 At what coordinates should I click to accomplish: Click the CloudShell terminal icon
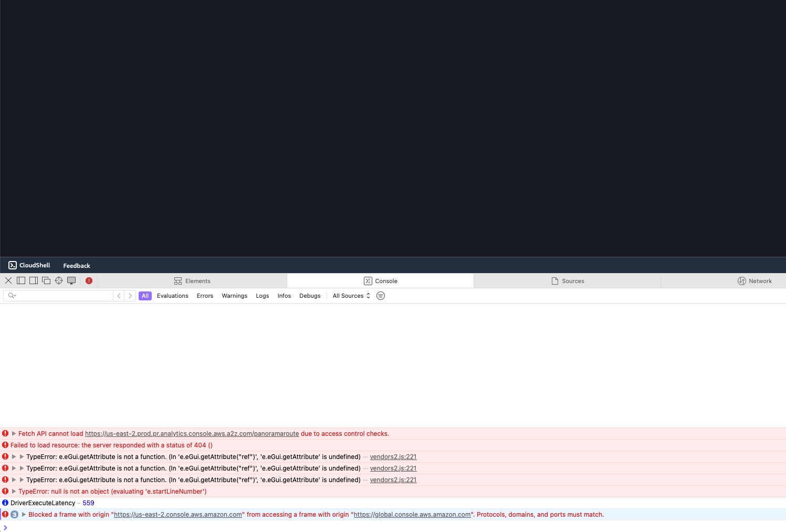[13, 265]
